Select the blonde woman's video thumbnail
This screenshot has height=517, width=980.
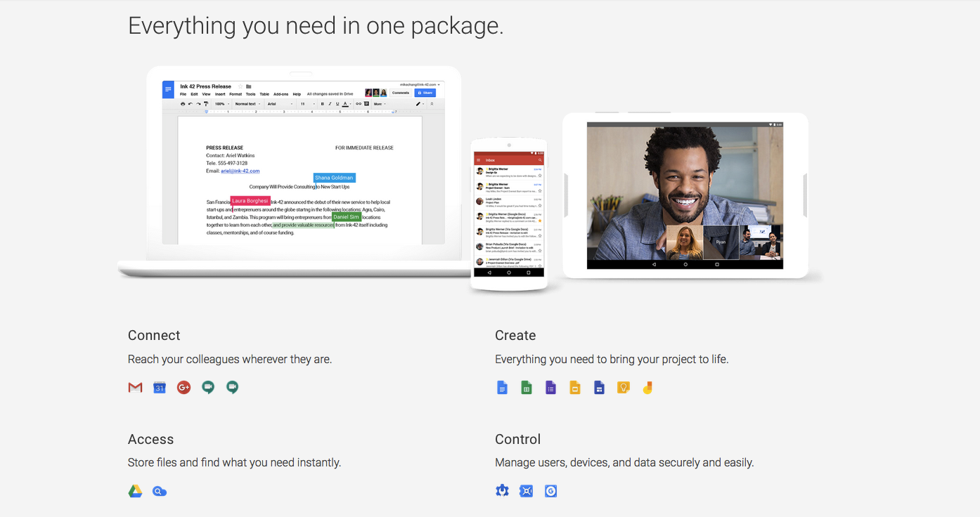coord(685,242)
